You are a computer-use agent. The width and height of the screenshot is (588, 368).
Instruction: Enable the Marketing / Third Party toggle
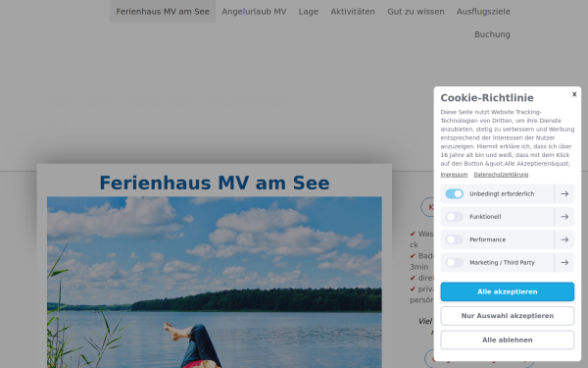(454, 262)
